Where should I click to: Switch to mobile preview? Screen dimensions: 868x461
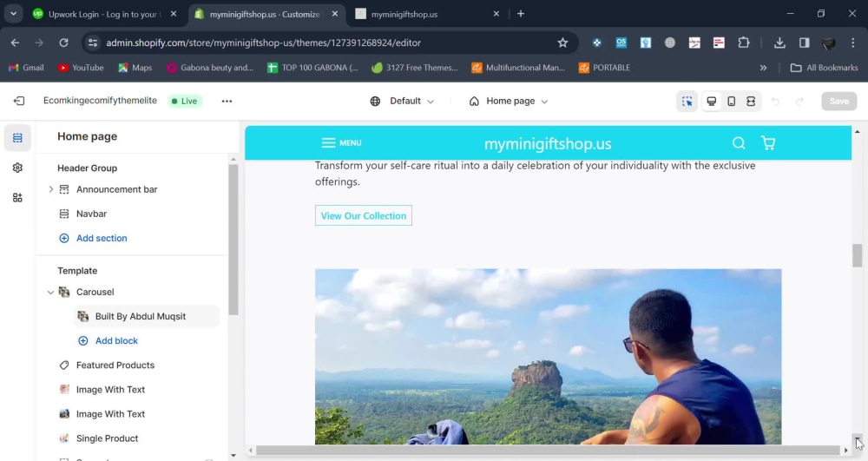(731, 102)
